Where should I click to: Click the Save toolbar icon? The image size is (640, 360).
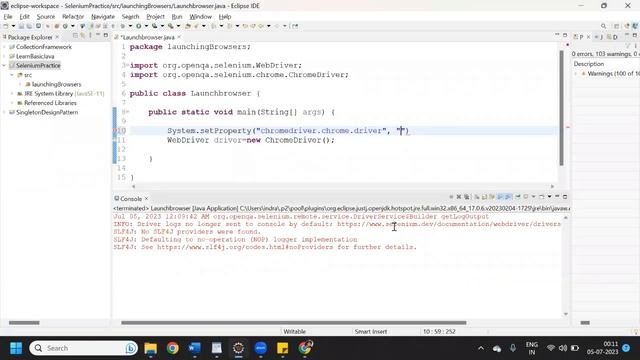(x=21, y=26)
